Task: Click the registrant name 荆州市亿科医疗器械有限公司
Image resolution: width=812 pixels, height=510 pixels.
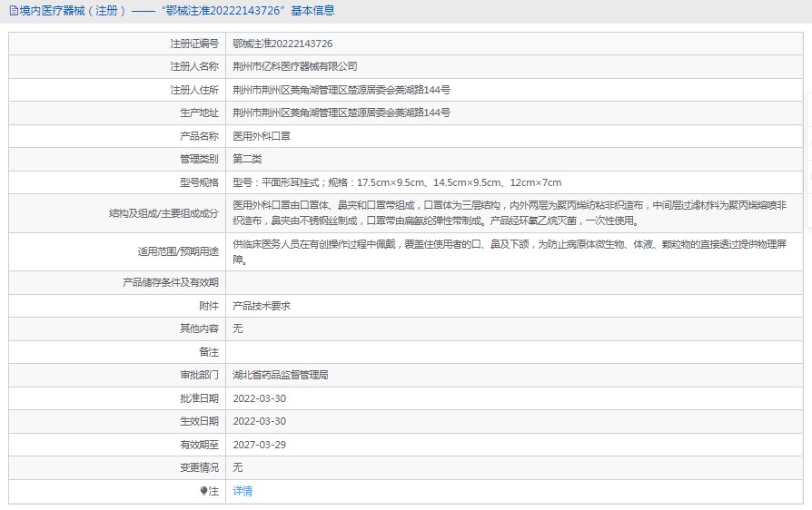Action: pos(295,66)
